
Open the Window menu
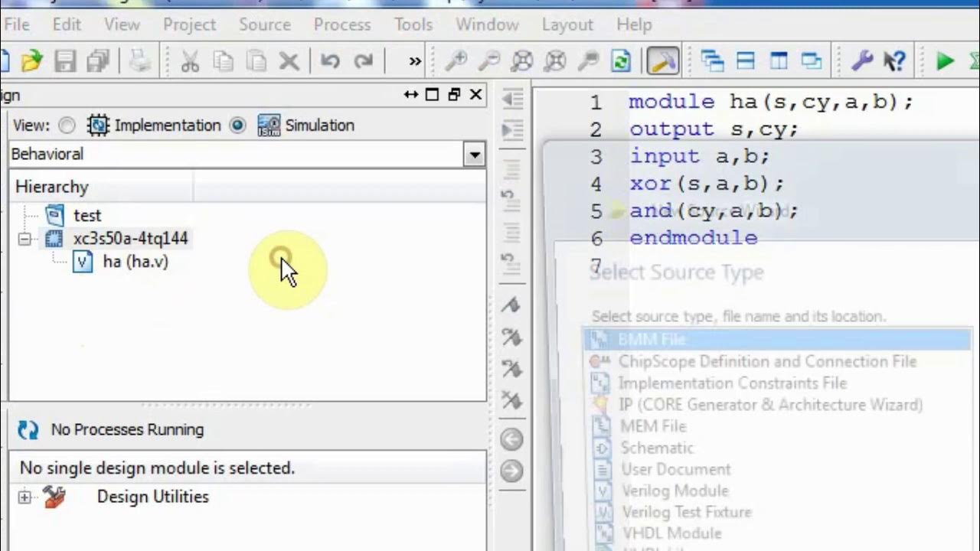(x=487, y=24)
